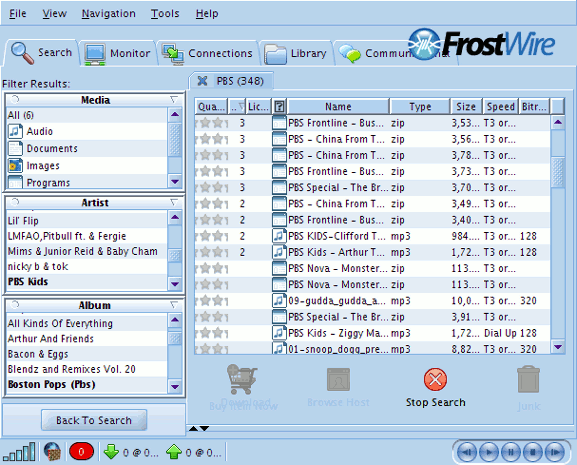
Task: Click the Stop Search red X icon
Action: (x=435, y=379)
